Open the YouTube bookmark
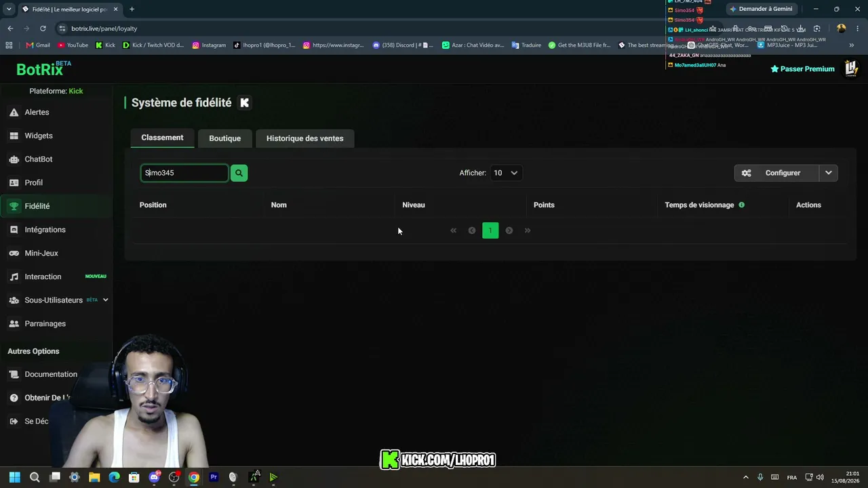This screenshot has height=488, width=868. pyautogui.click(x=73, y=45)
